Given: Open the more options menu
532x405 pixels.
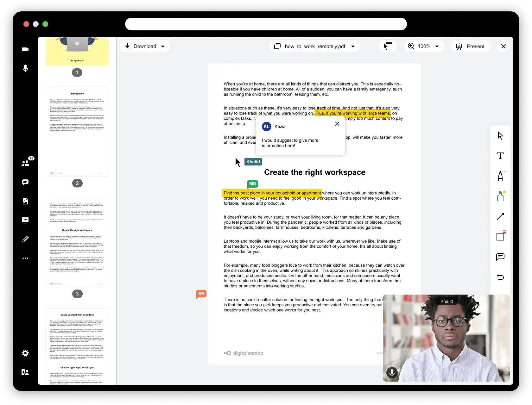Looking at the screenshot, I should (25, 258).
